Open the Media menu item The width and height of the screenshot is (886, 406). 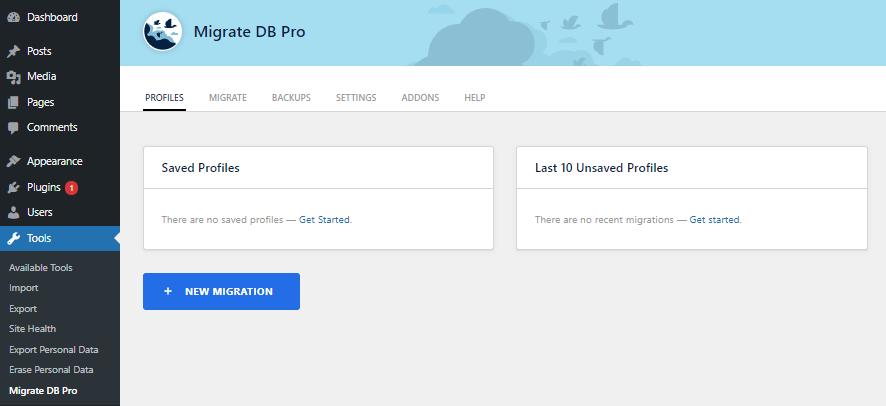coord(60,77)
